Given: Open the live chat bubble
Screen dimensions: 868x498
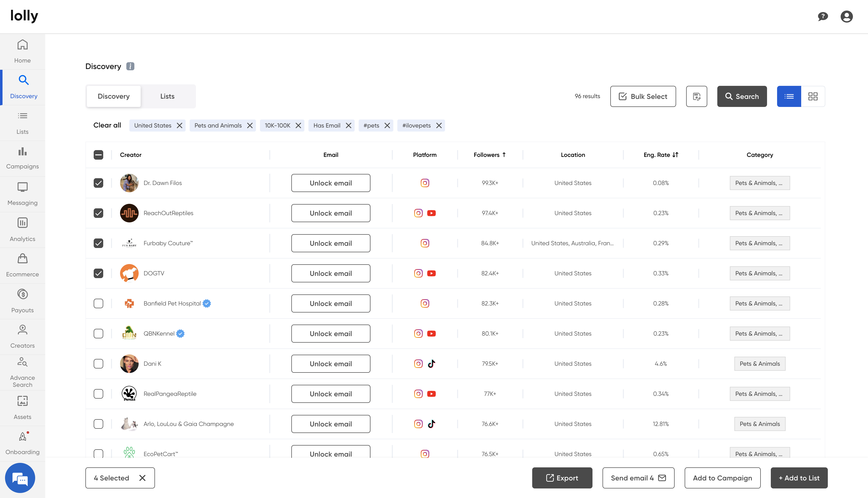Looking at the screenshot, I should click(x=20, y=478).
